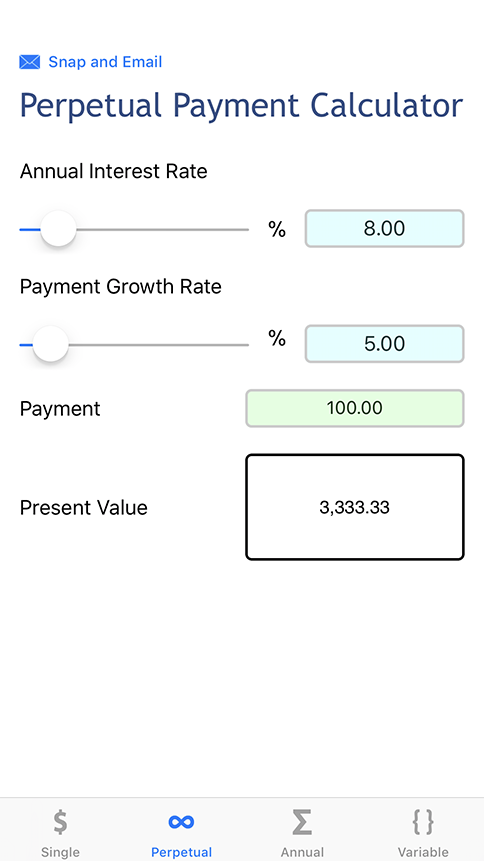This screenshot has height=861, width=484.
Task: Tap the Present Value result box
Action: [355, 507]
